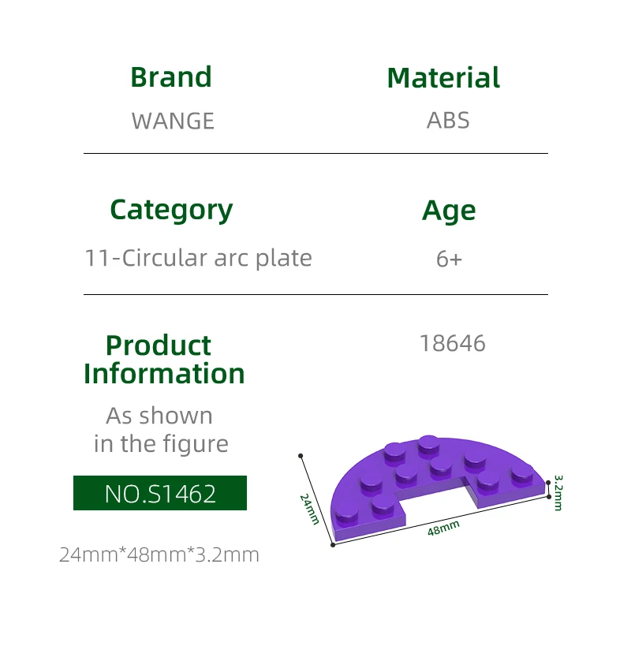This screenshot has height=672, width=631.
Task: Click the 6+ age value
Action: (x=449, y=259)
